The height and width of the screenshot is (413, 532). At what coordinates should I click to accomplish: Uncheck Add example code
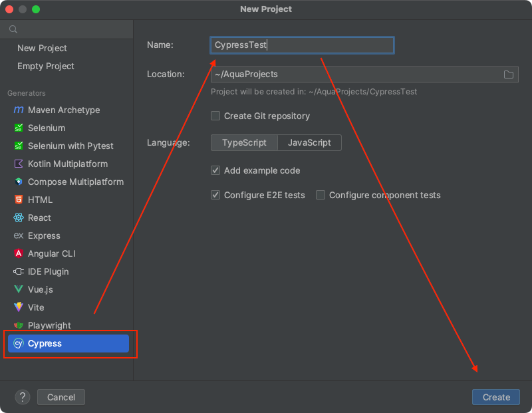click(215, 170)
